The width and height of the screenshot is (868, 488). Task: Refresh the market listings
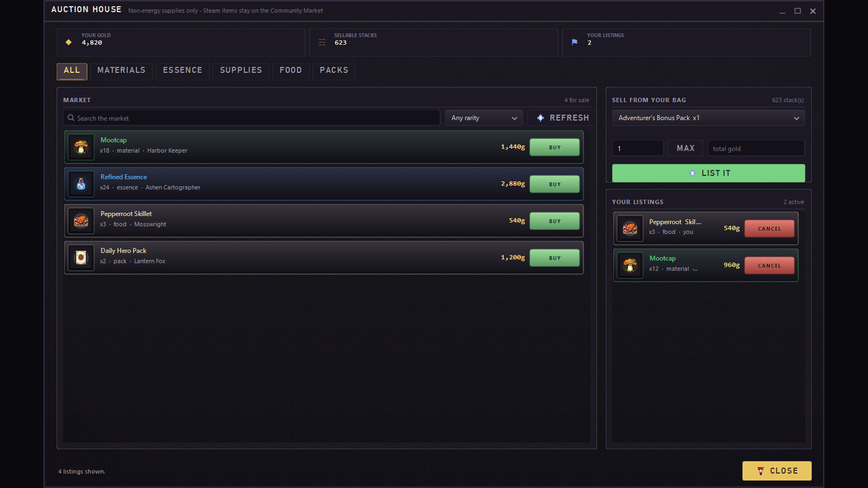[x=562, y=118]
